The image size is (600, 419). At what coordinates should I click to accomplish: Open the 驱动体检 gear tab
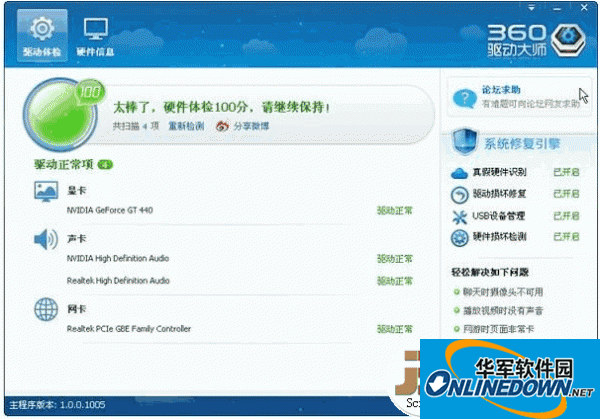pos(42,36)
